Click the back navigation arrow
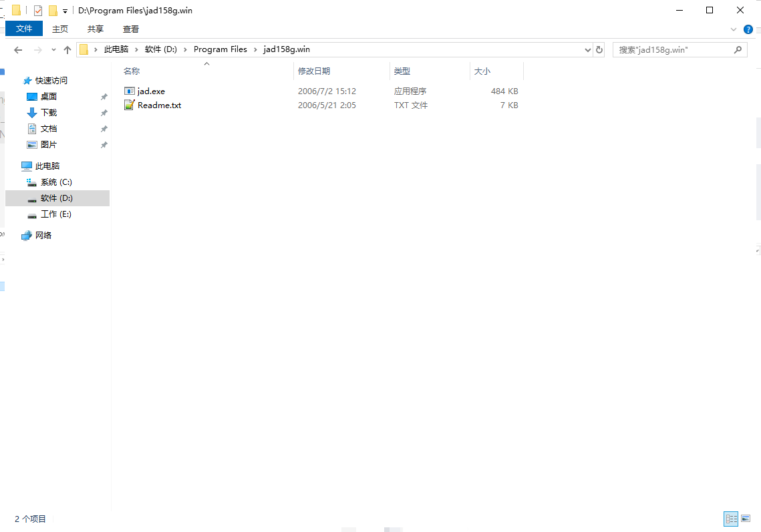Viewport: 761px width, 532px height. click(17, 49)
